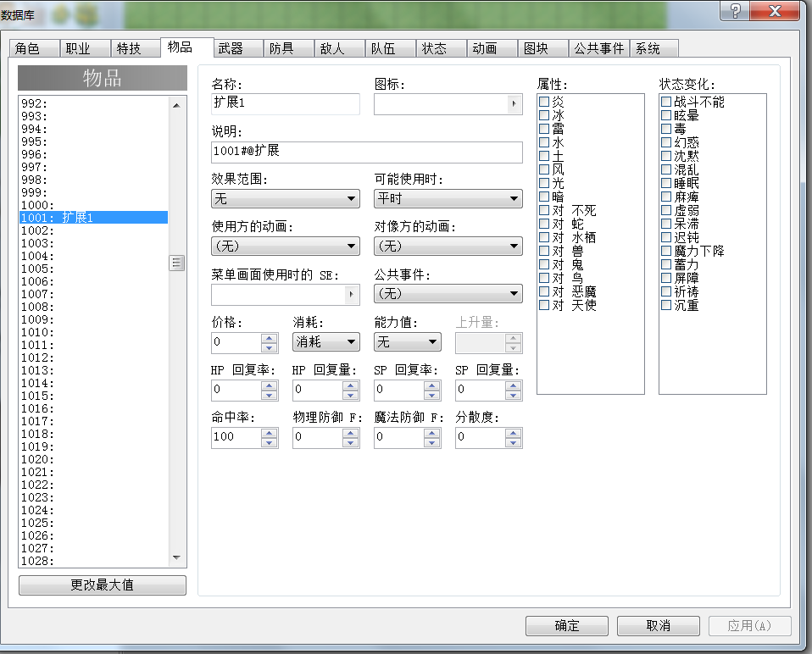
Task: Increase the 分散度 value
Action: [x=513, y=433]
